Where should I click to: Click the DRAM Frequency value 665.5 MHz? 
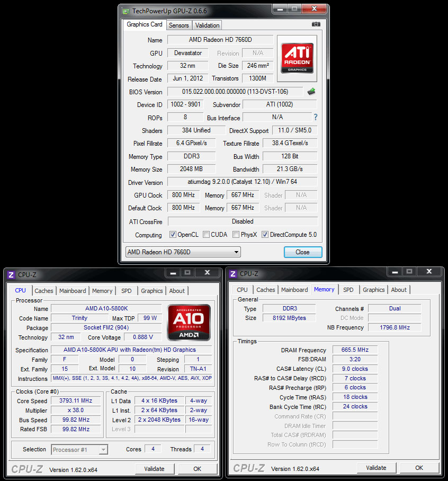click(x=355, y=350)
